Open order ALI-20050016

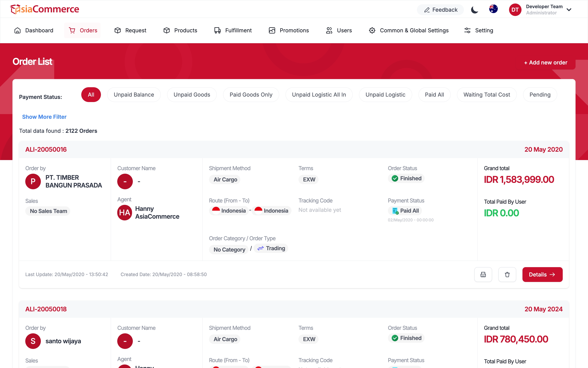(46, 150)
